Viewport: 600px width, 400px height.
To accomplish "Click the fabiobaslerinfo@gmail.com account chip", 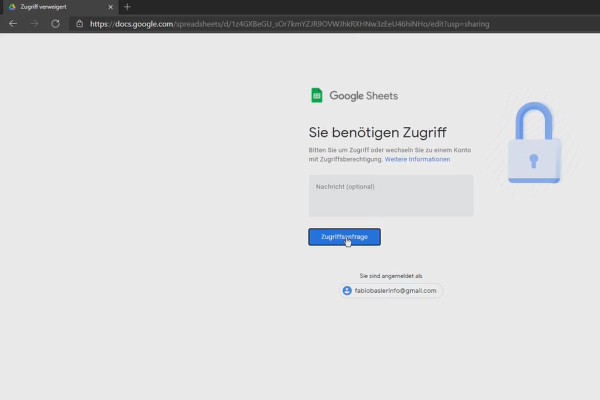I will (391, 291).
